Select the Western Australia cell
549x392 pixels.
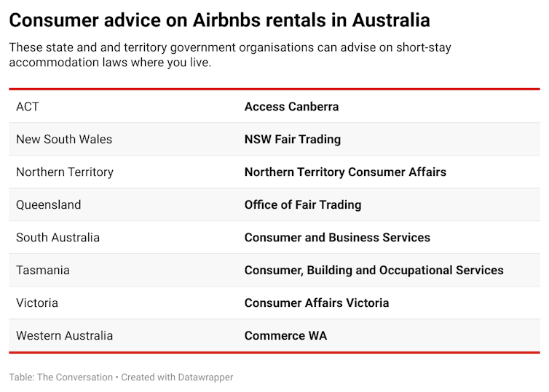(x=64, y=336)
